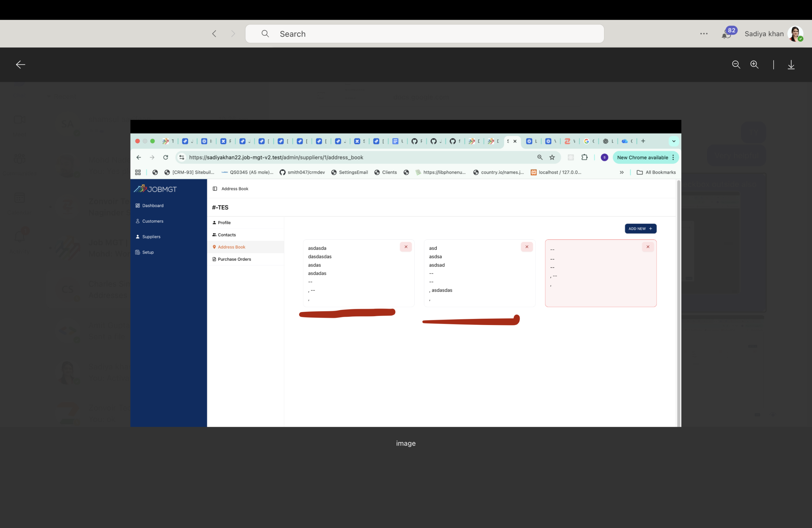Image resolution: width=812 pixels, height=528 pixels.
Task: Delete the asdasda address card
Action: click(406, 247)
